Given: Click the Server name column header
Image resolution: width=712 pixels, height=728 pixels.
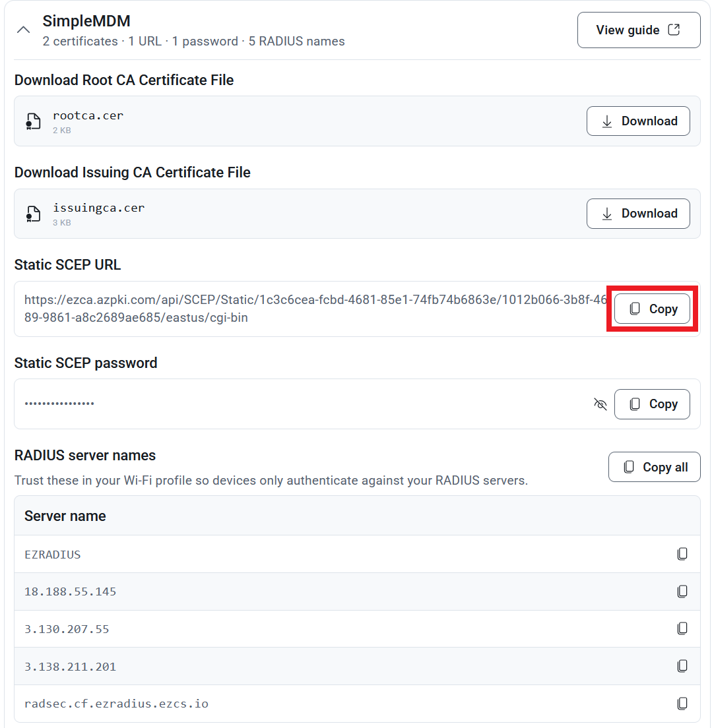Looking at the screenshot, I should click(65, 516).
